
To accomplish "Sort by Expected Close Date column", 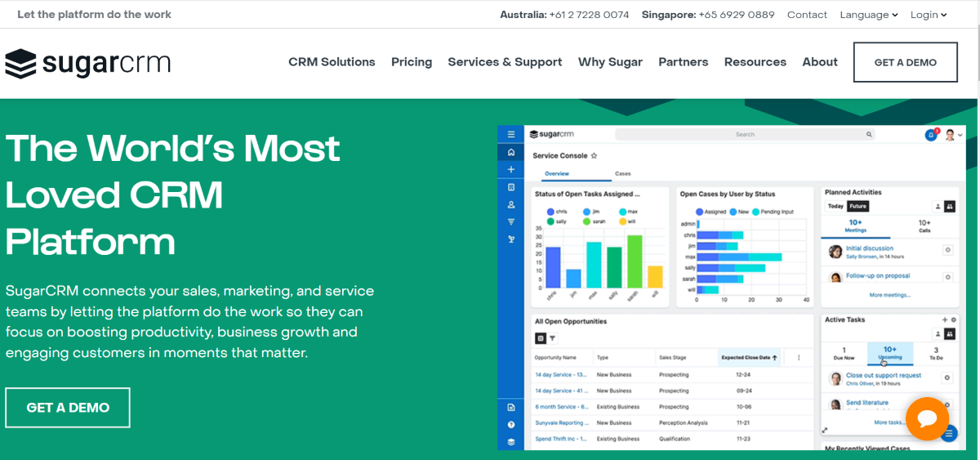I will (x=748, y=357).
